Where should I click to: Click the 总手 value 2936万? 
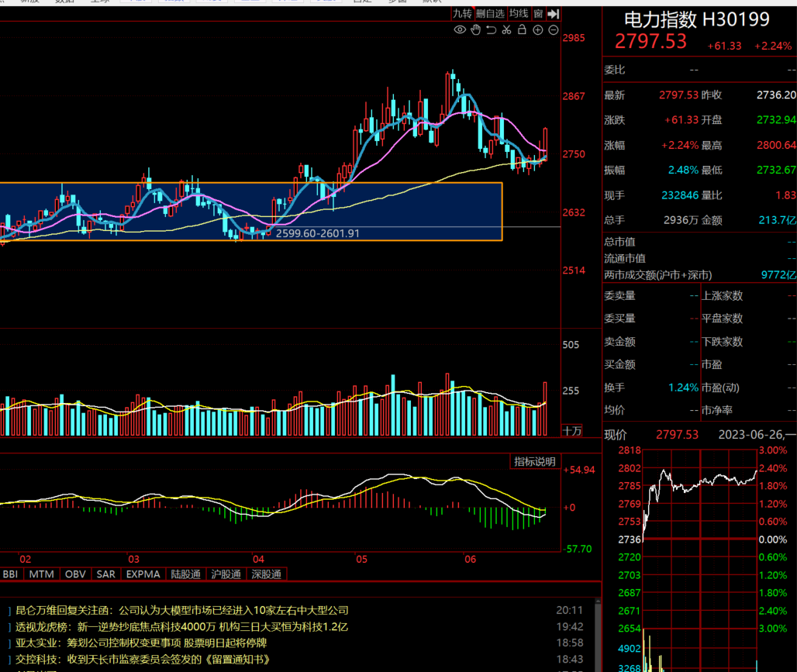point(681,220)
